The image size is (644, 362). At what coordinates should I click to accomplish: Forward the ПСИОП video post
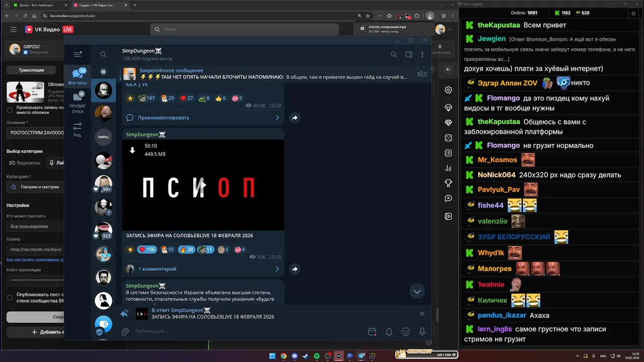(295, 269)
